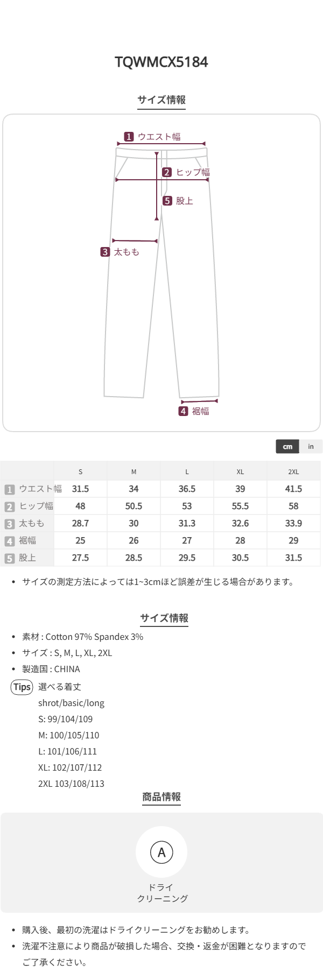Click the M waist value 34

[x=134, y=489]
